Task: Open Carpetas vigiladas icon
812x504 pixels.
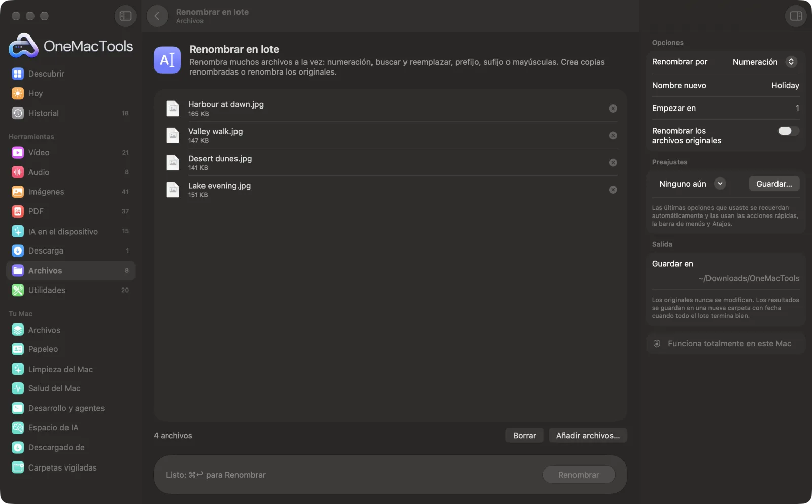Action: coord(18,468)
